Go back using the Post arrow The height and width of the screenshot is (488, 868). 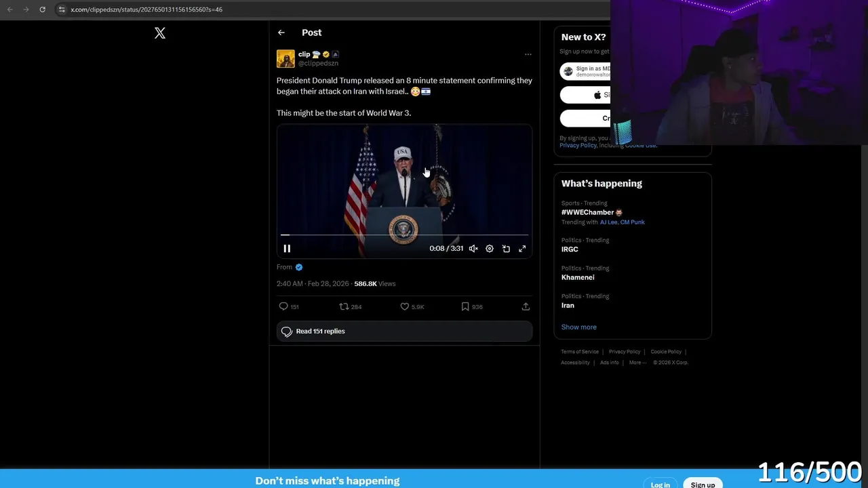[x=281, y=33]
